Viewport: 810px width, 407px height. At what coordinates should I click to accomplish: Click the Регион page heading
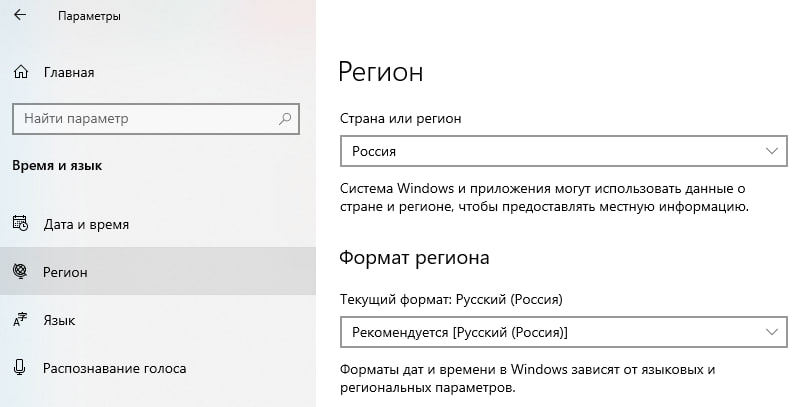381,71
